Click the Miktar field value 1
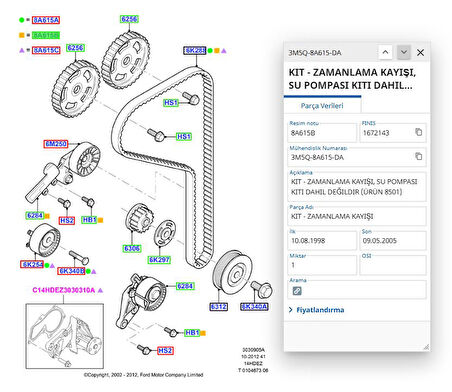Viewport: 452px width, 392px height. 322,265
